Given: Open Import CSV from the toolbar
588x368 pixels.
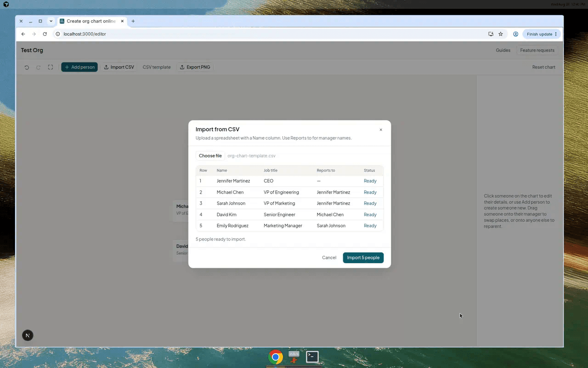Looking at the screenshot, I should click(119, 67).
